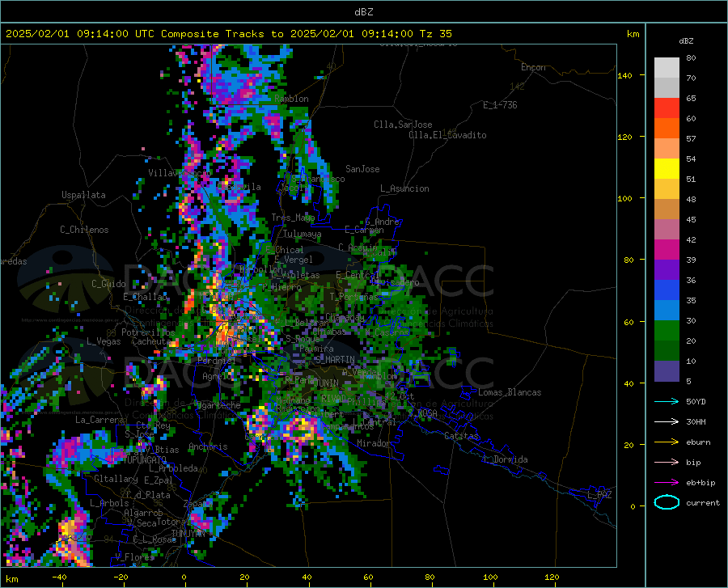Pick the gold swatch between 51 and 48 dBZ
The image size is (728, 588).
[667, 189]
